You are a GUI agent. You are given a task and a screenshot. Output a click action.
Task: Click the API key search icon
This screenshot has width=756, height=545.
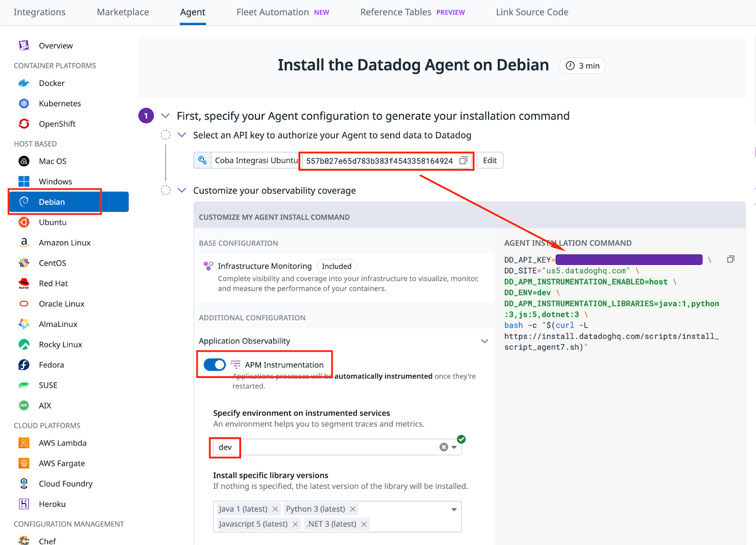[x=202, y=161]
